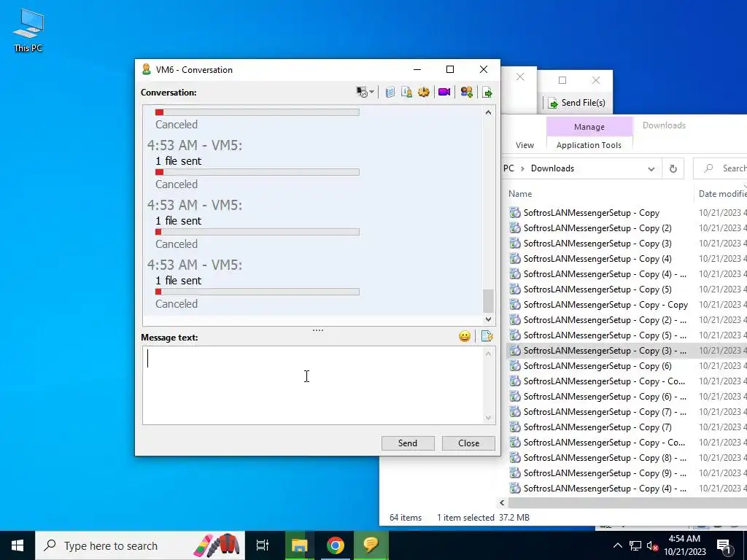Open quick message templates icon

point(487,336)
